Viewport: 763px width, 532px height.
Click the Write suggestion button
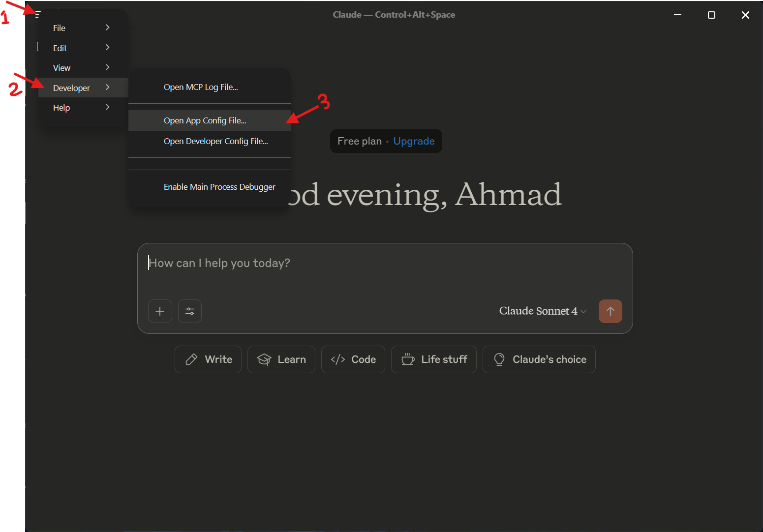tap(208, 359)
